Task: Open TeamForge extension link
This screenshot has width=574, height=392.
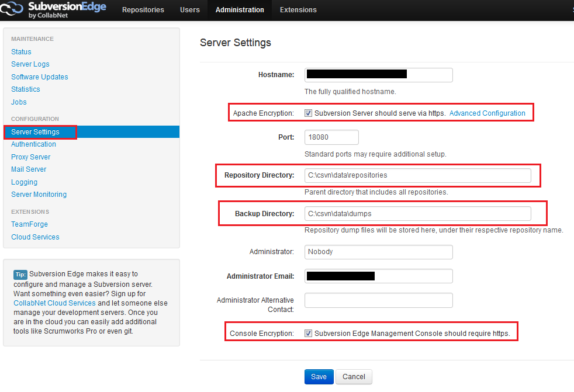Action: 30,224
